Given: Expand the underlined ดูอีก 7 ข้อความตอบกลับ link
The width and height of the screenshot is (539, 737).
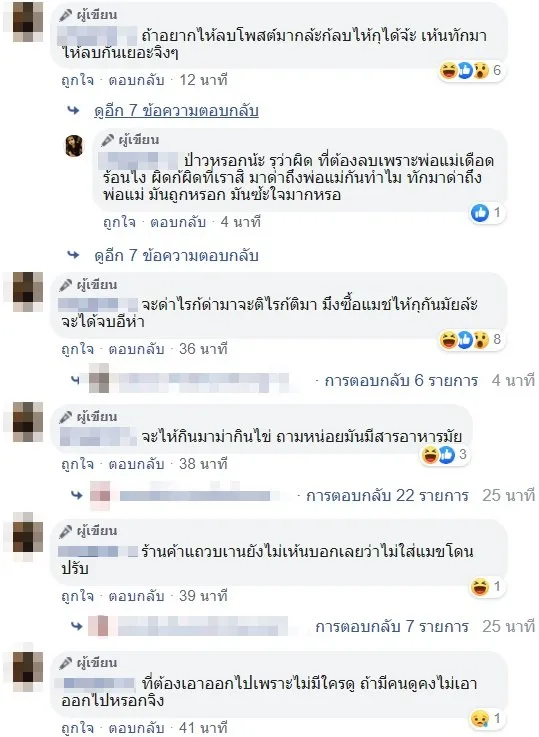Looking at the screenshot, I should point(176,110).
